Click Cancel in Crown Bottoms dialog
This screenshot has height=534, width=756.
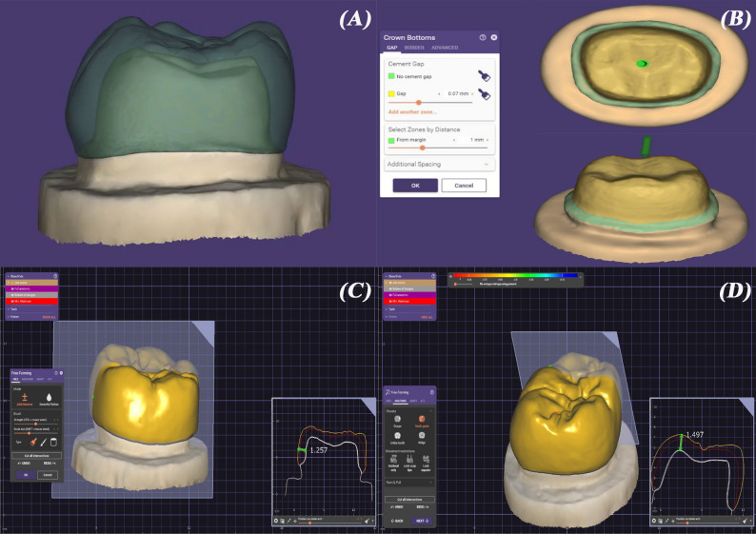[x=464, y=186]
